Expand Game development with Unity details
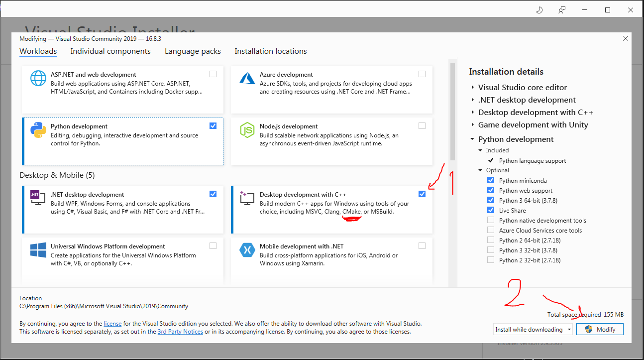Viewport: 644px width, 360px height. click(x=472, y=125)
